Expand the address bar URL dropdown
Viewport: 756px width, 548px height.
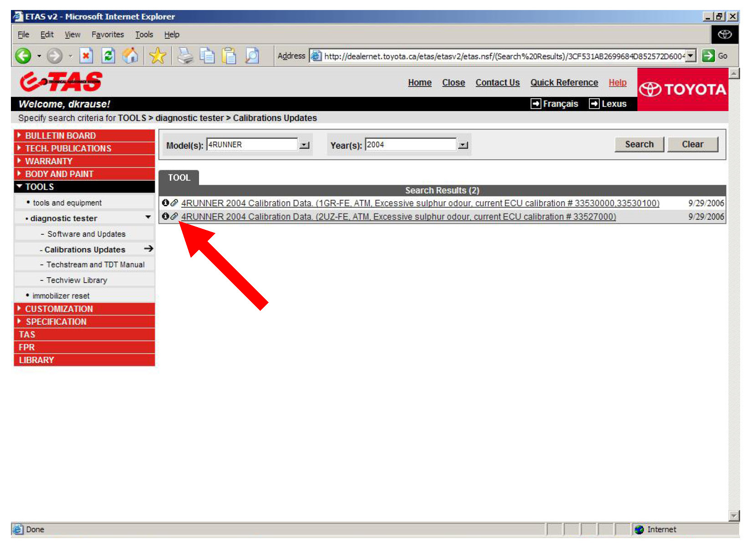(x=691, y=56)
